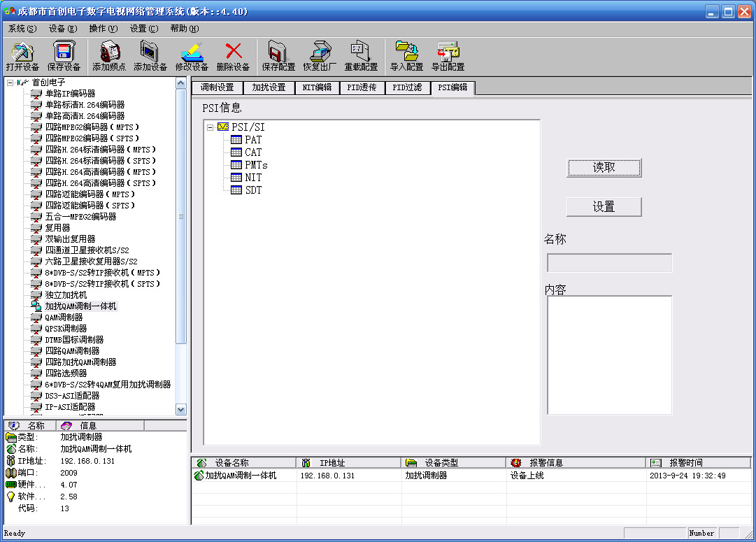Screen dimensions: 756x542
Task: Switch to the PID过滤 tab
Action: point(408,87)
